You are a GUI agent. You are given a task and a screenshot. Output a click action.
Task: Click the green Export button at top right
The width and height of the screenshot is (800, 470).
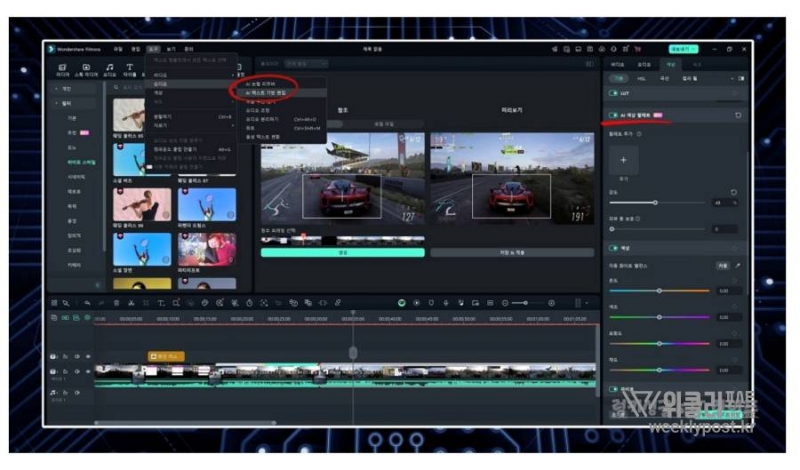(x=681, y=48)
